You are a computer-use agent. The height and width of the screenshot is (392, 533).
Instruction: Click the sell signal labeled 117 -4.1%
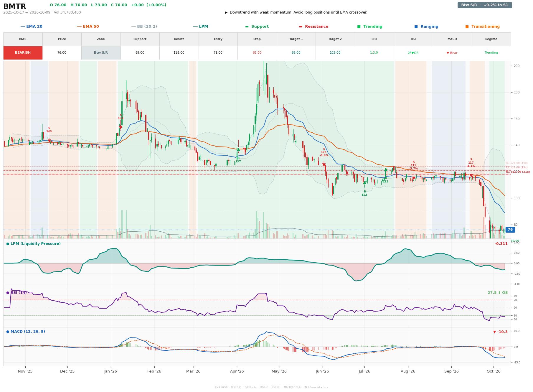tap(471, 176)
